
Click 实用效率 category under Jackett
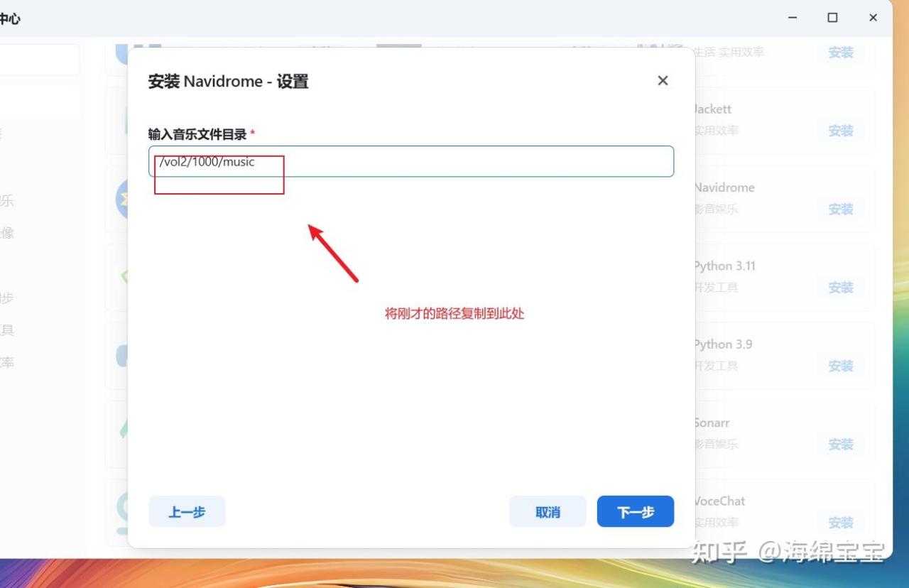(716, 131)
